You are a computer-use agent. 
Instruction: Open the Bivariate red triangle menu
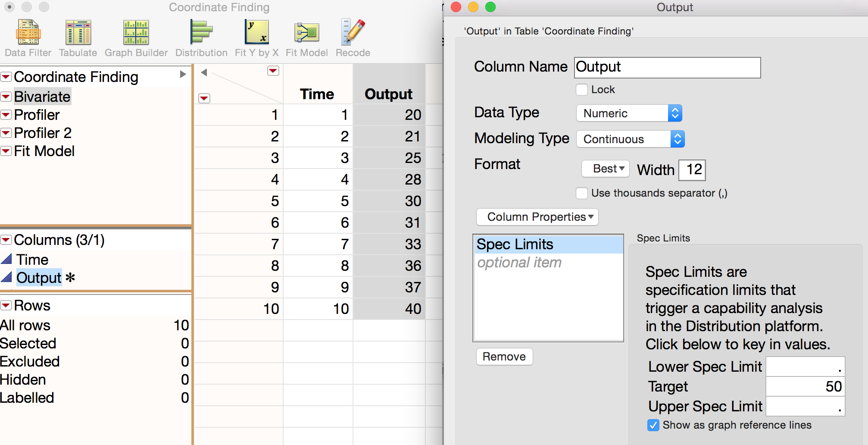(x=6, y=96)
